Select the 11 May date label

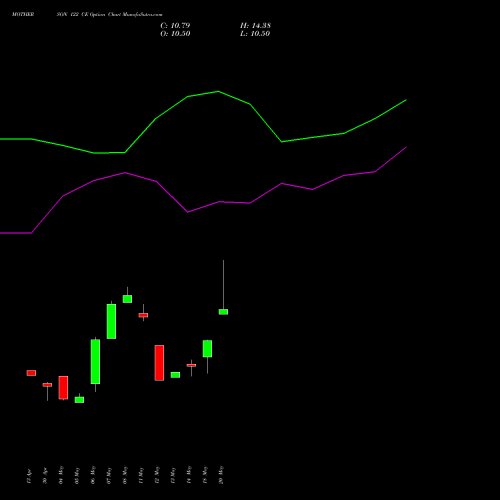click(x=141, y=475)
